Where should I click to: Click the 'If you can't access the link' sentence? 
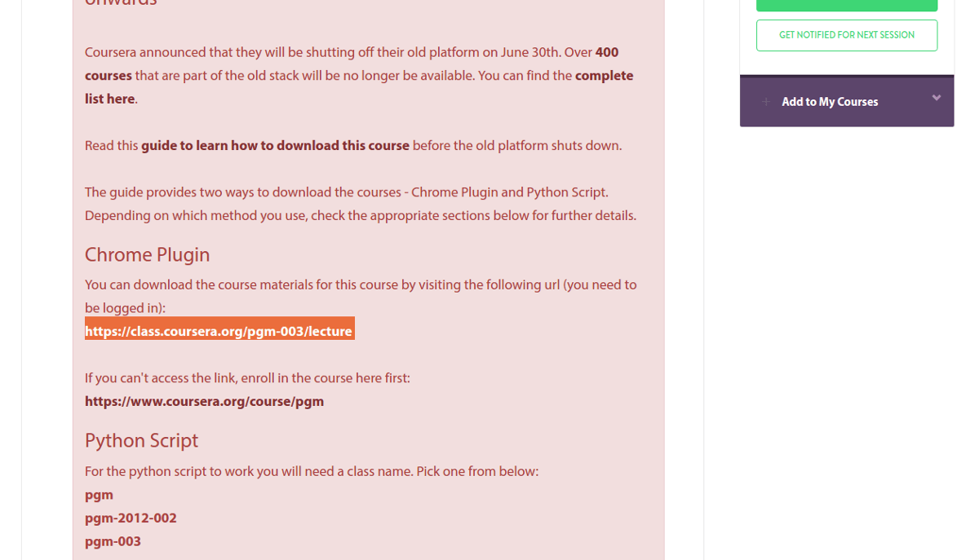(x=247, y=378)
